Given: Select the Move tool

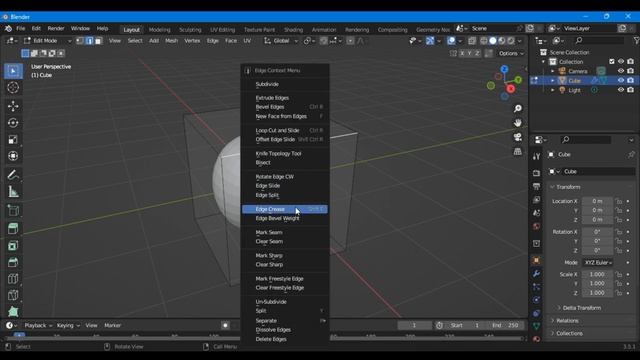Looking at the screenshot, I should click(x=13, y=106).
